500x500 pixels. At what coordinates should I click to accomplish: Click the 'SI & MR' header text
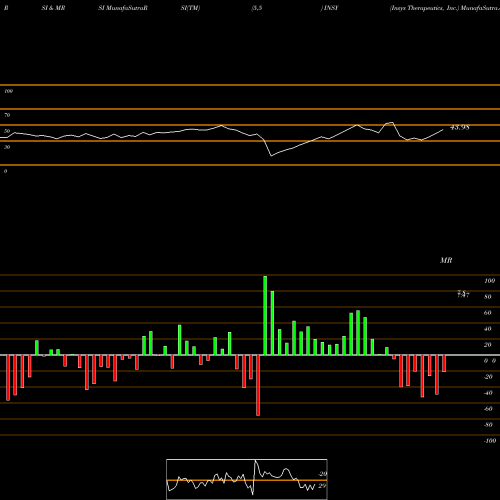53,8
